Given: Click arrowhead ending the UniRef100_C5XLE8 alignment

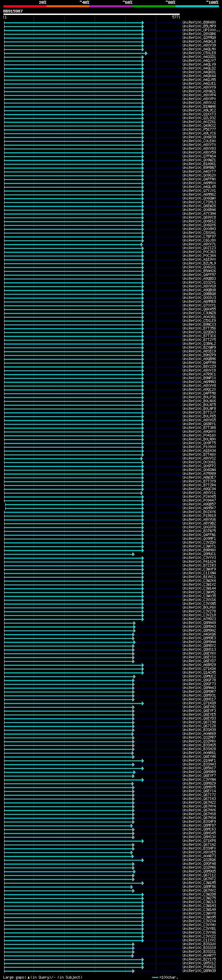Looking at the screenshot, I should (146, 53).
